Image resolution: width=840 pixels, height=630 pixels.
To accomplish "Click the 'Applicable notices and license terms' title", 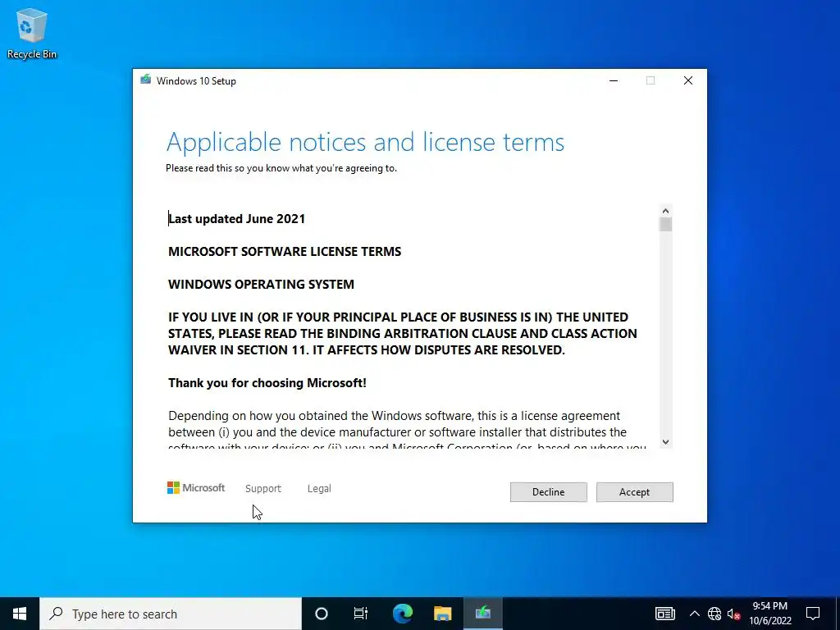I will (365, 143).
